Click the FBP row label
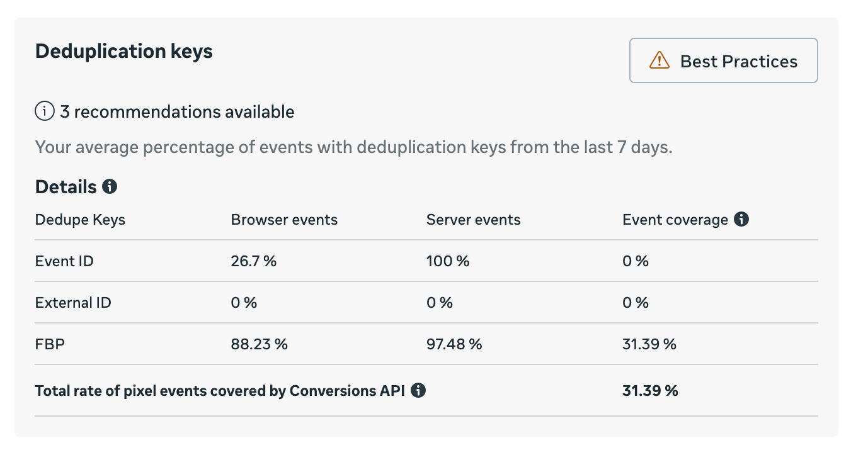 (50, 344)
